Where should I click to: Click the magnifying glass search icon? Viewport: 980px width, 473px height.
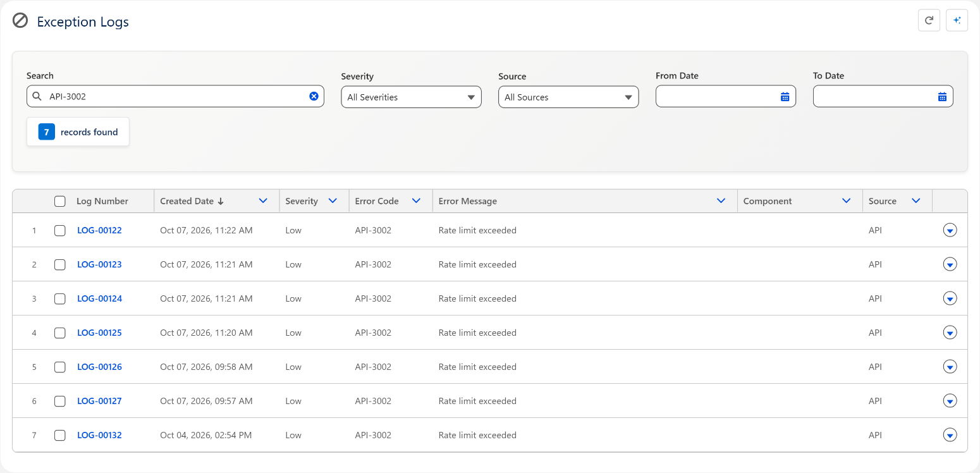37,96
